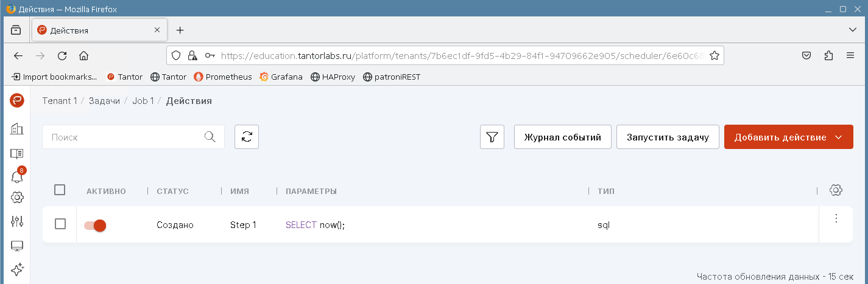
Task: Toggle the Step 1 active switch
Action: [95, 225]
